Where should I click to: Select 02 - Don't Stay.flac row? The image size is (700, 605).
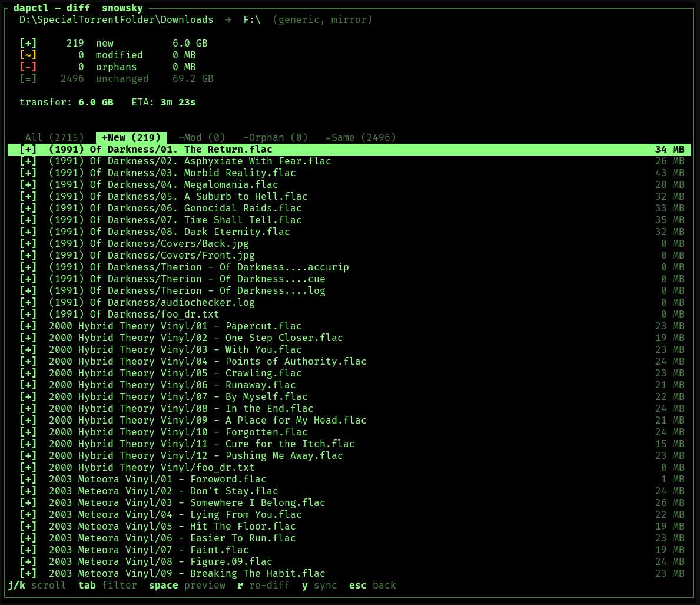point(349,491)
